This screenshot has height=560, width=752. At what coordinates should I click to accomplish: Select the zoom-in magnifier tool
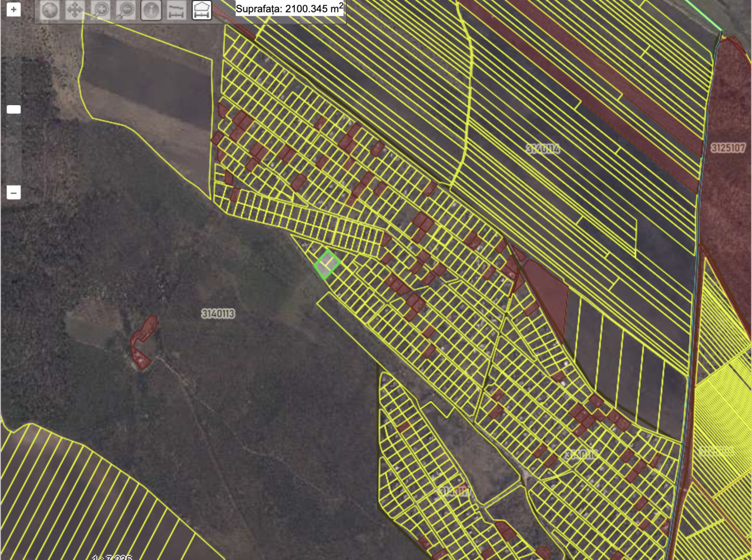(100, 10)
